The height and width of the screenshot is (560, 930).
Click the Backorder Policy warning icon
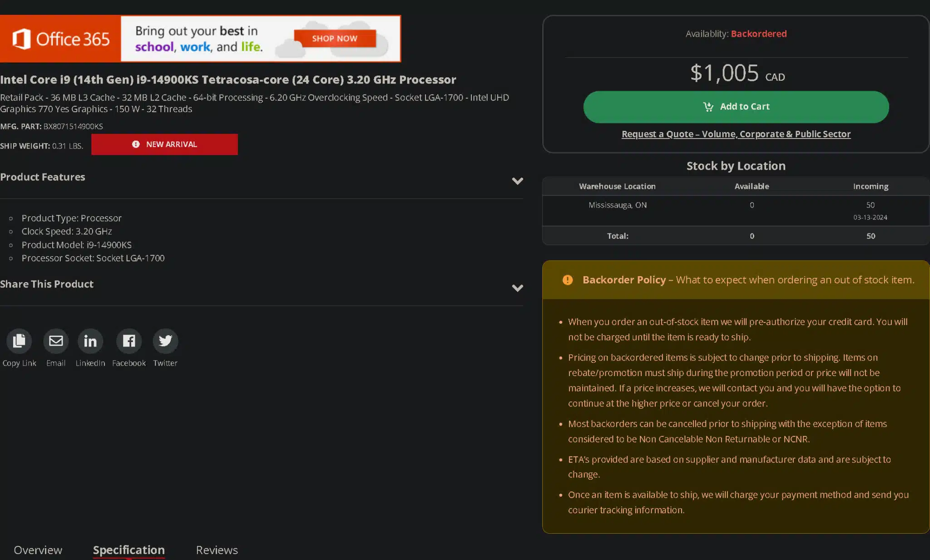[568, 280]
